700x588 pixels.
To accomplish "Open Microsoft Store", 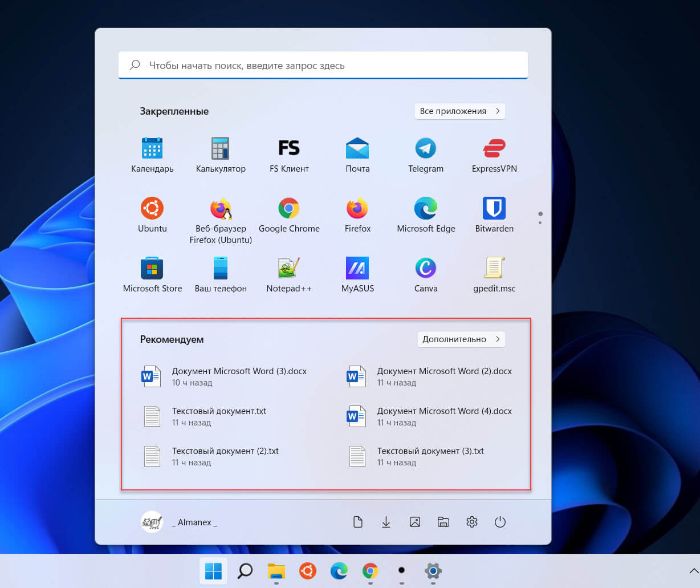I will 152,275.
